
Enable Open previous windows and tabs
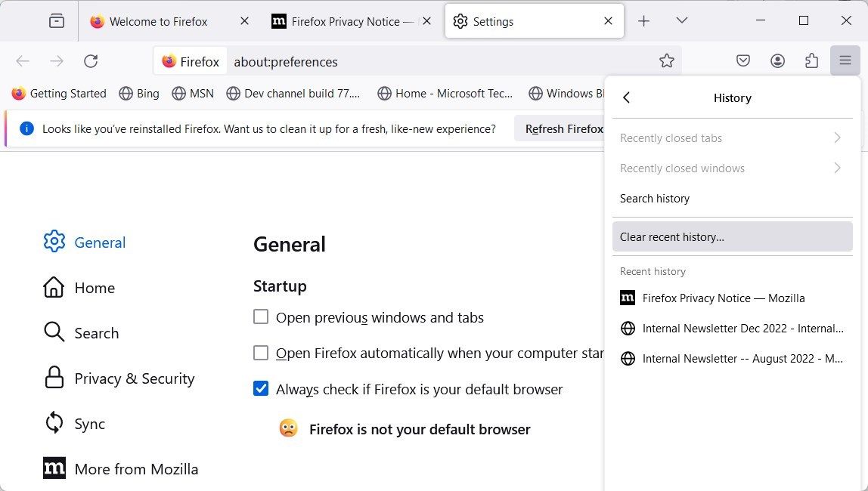(x=261, y=317)
